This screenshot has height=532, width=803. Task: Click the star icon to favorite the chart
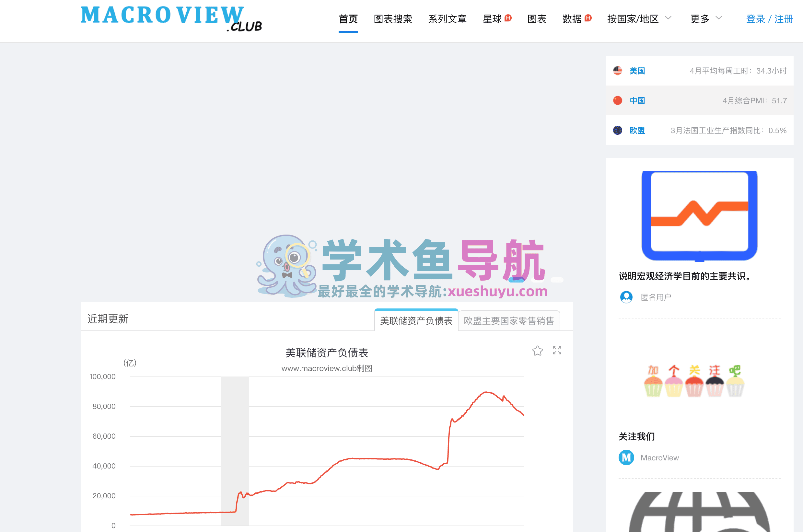[x=538, y=351]
